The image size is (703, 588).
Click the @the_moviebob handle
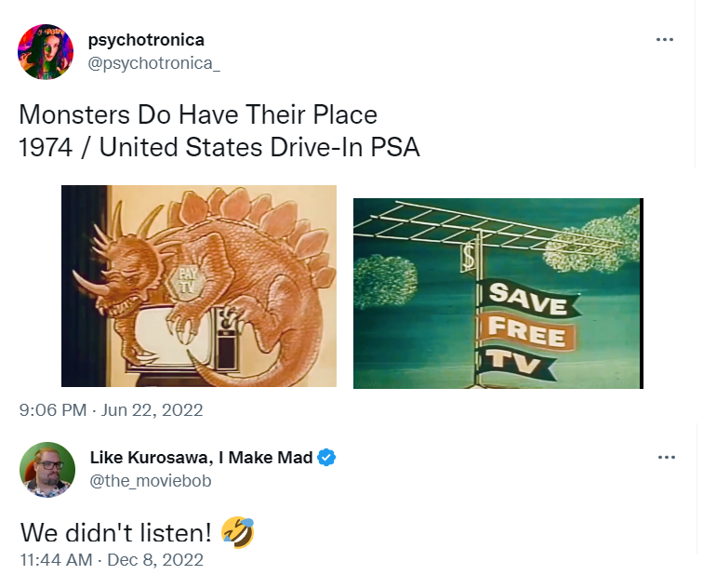151,481
